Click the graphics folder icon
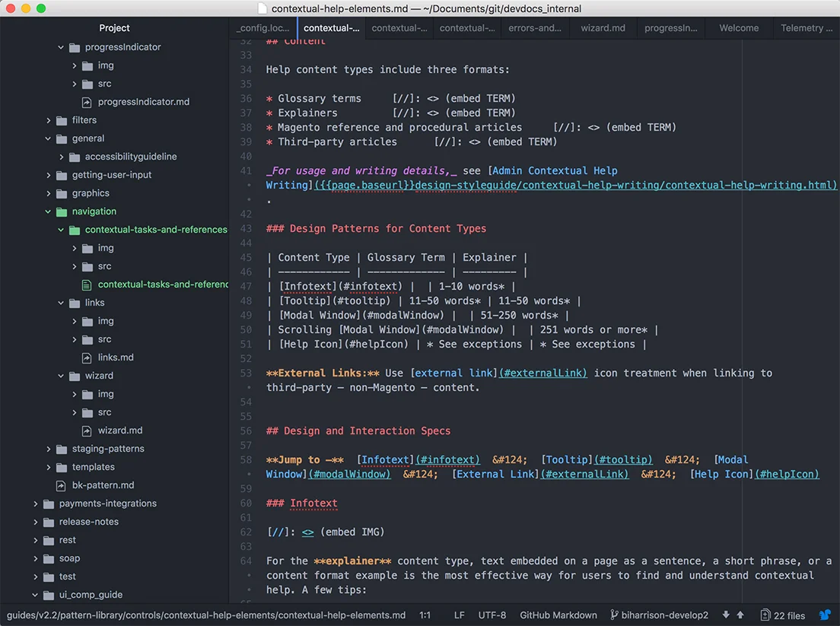 tap(62, 193)
